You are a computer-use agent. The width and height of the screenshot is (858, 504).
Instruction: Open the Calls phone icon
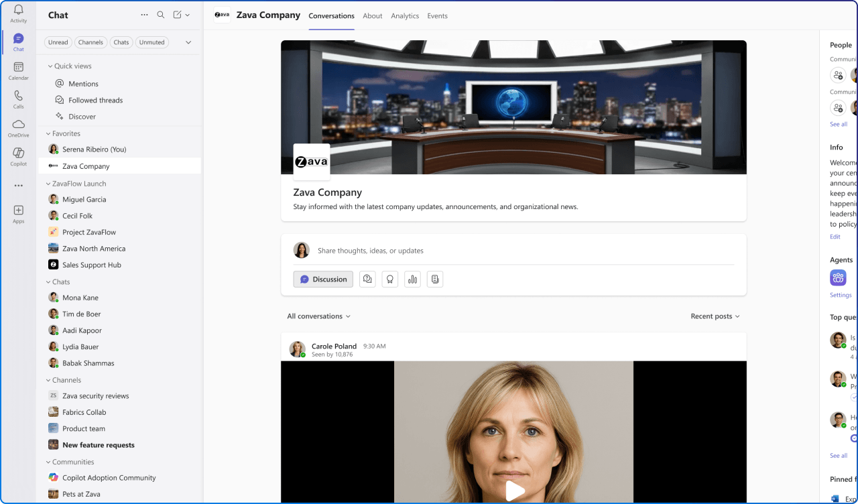coord(18,99)
